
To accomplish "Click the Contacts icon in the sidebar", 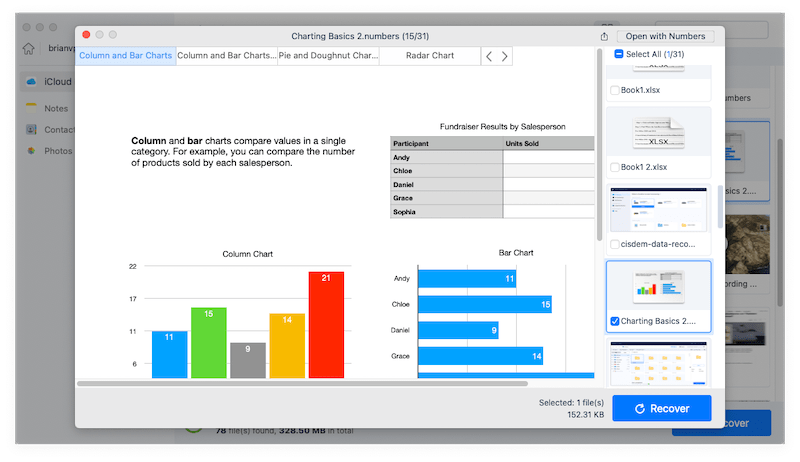I will coord(32,129).
